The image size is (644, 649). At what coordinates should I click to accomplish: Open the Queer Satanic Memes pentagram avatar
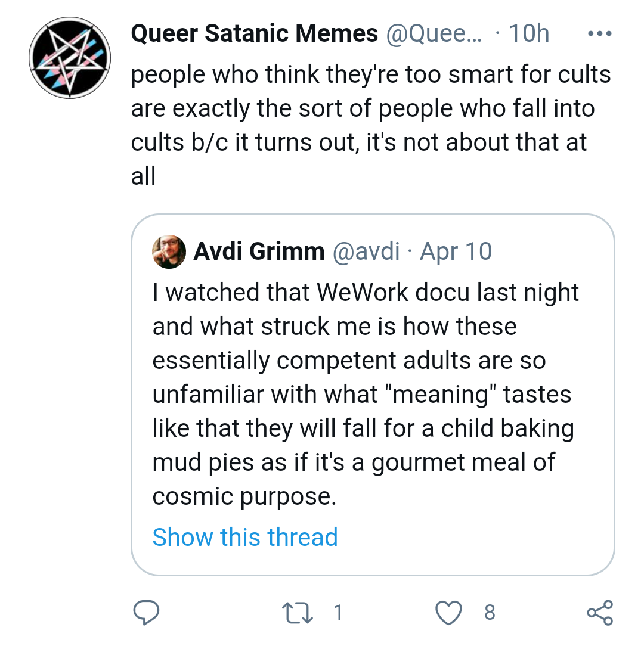click(71, 58)
